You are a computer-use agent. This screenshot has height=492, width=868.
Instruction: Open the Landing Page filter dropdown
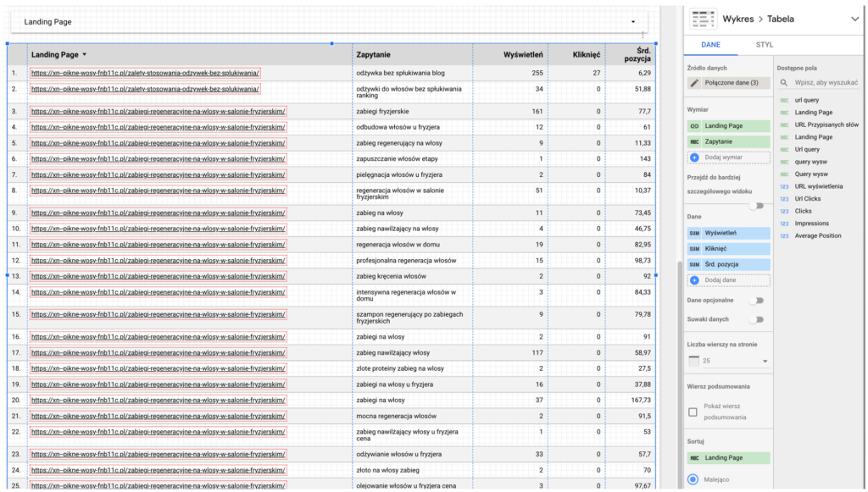click(x=632, y=21)
